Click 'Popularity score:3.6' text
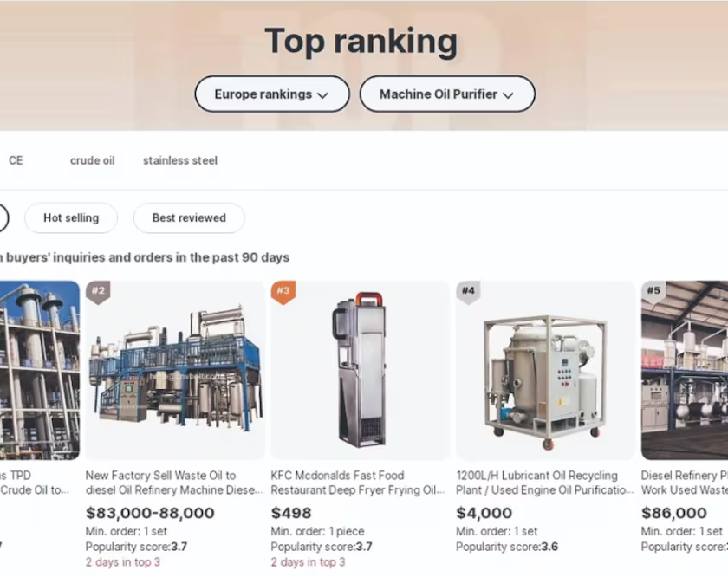The width and height of the screenshot is (728, 577). 507,547
